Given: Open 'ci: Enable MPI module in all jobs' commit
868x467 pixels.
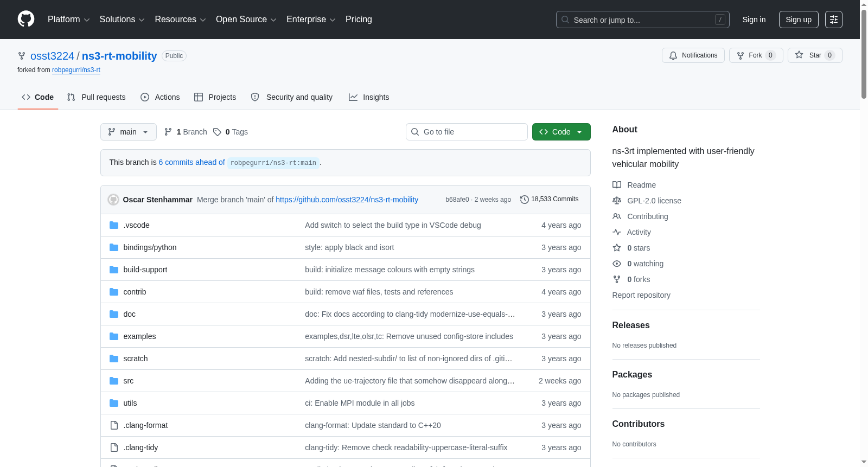Looking at the screenshot, I should click(x=360, y=403).
